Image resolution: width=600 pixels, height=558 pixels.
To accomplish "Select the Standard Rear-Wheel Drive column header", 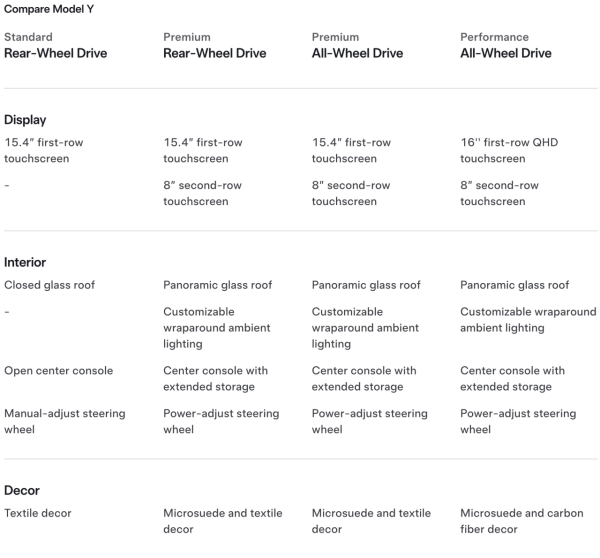I will pyautogui.click(x=55, y=46).
